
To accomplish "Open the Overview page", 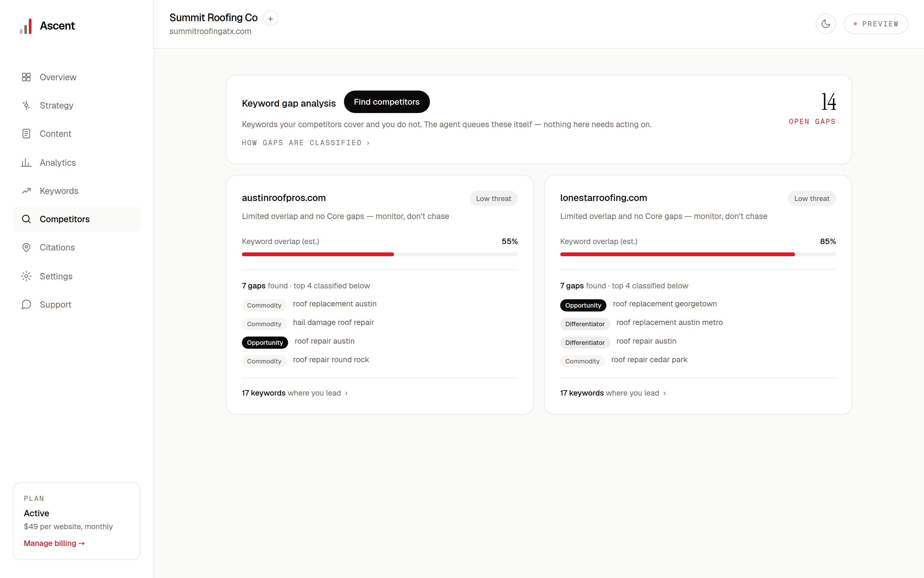I will tap(76, 77).
